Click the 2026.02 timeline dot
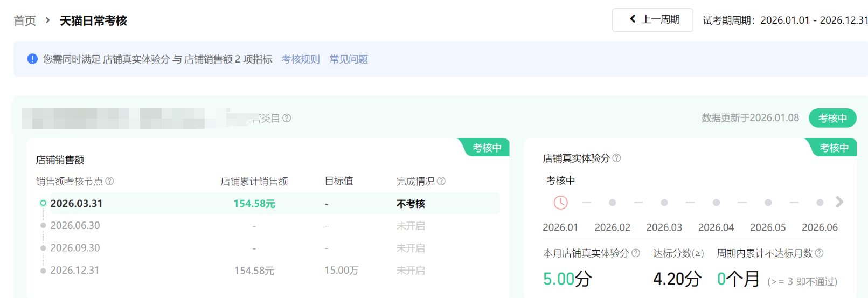 point(612,203)
